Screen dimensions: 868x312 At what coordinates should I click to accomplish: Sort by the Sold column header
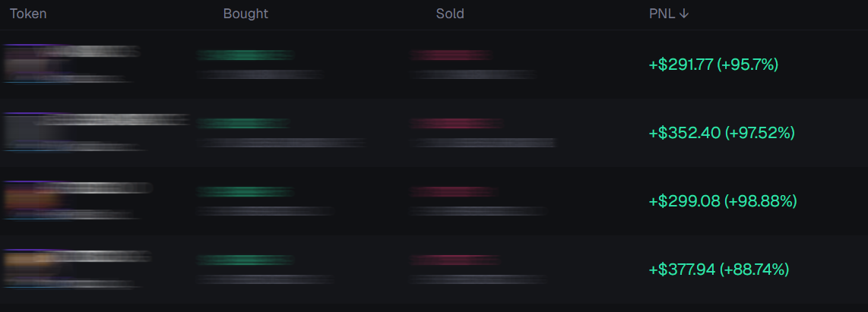tap(450, 14)
